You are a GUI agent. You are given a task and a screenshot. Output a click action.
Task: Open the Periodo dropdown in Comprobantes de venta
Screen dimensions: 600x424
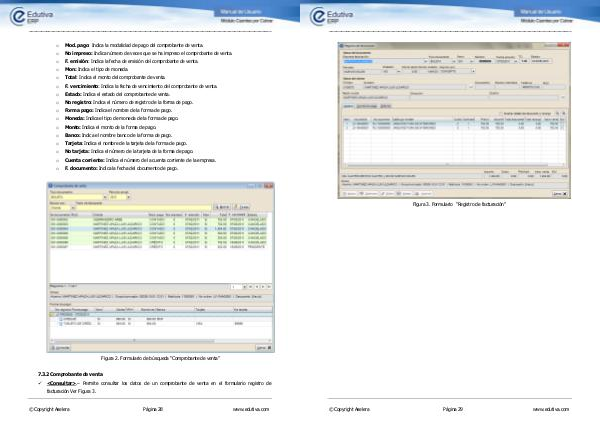(128, 198)
